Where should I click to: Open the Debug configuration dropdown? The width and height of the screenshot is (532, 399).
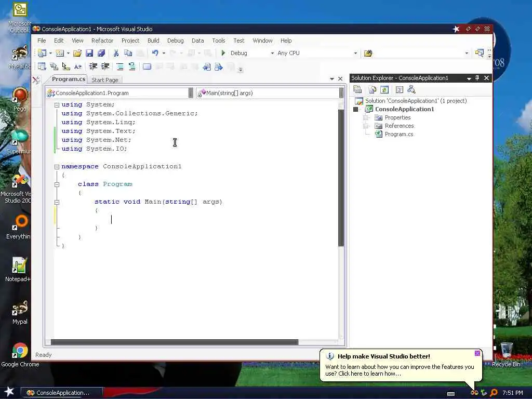click(x=272, y=53)
